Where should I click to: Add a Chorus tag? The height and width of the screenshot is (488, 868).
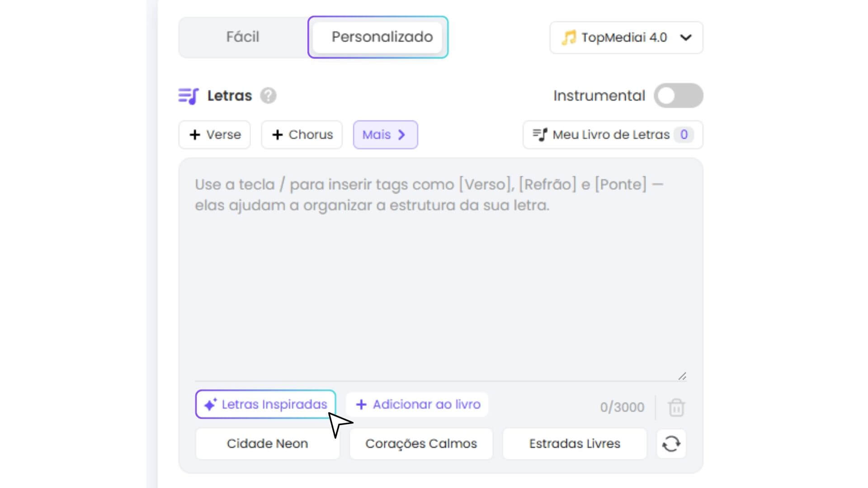point(302,135)
